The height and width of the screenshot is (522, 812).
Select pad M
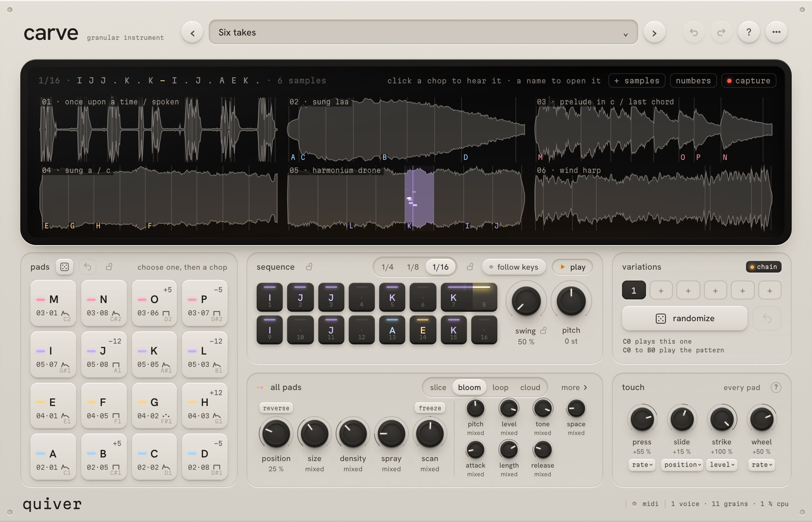(x=53, y=303)
